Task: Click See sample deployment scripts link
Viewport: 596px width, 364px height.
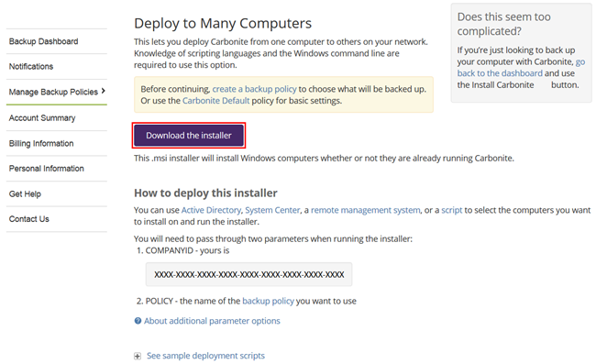Action: [205, 356]
